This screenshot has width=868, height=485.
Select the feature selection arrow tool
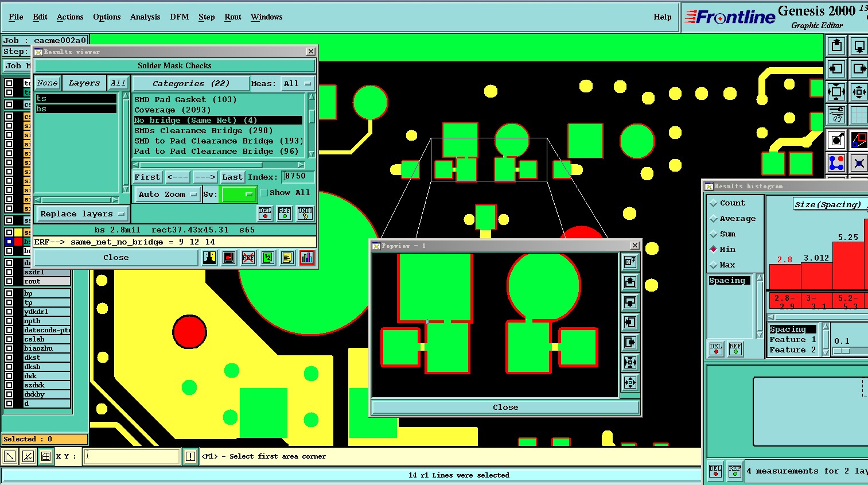(836, 140)
